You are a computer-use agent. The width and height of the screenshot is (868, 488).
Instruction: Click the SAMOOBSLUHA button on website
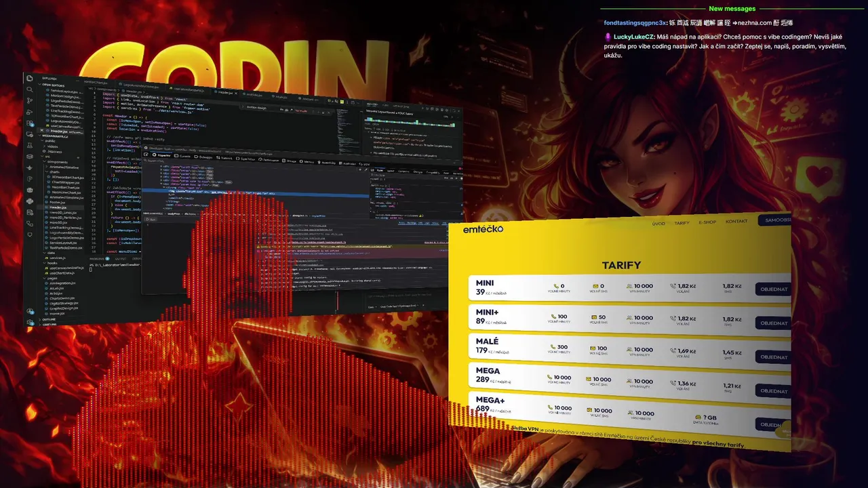pos(775,220)
